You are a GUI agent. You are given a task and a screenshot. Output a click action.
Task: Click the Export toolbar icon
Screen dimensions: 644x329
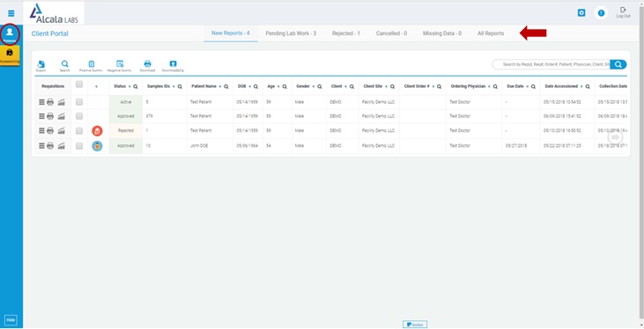tap(41, 66)
